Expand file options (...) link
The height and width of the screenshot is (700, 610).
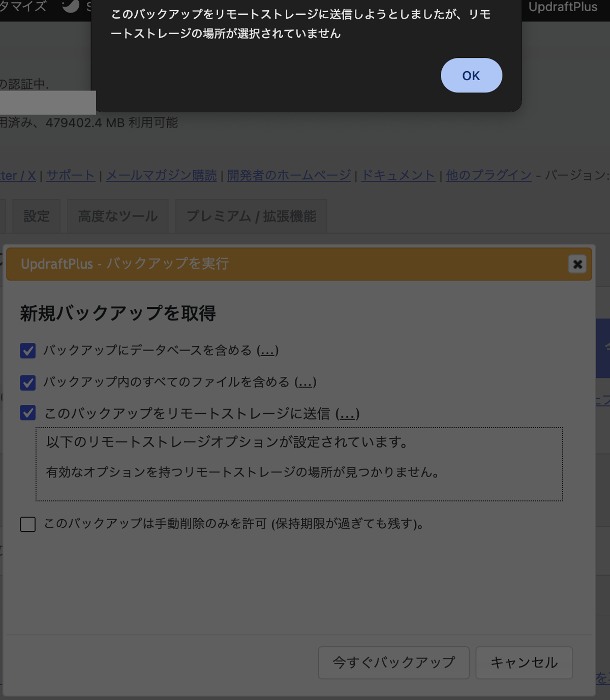(306, 382)
